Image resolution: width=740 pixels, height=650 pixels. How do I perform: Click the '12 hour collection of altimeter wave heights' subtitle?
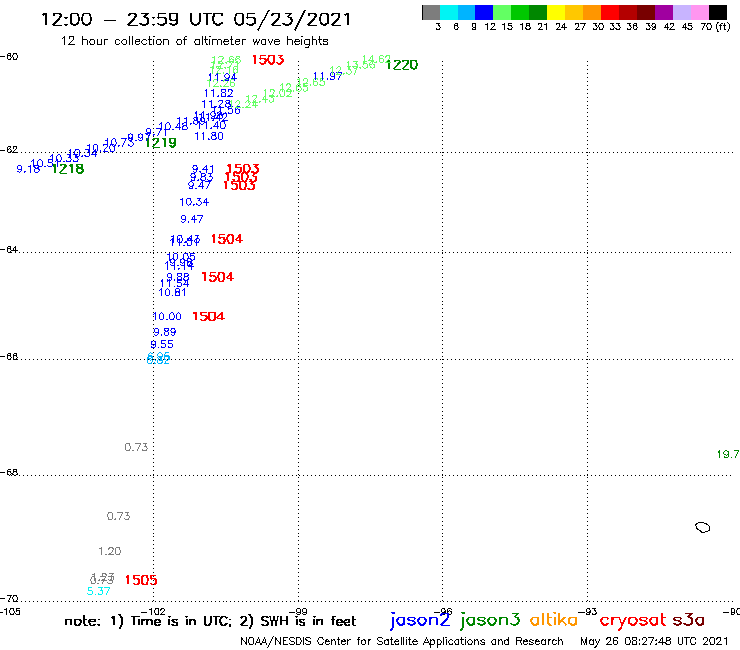pos(194,41)
